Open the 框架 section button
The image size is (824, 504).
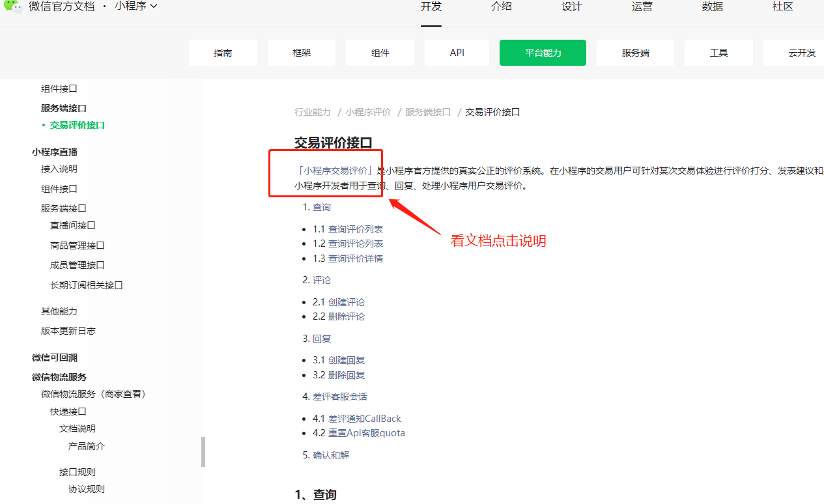point(302,53)
